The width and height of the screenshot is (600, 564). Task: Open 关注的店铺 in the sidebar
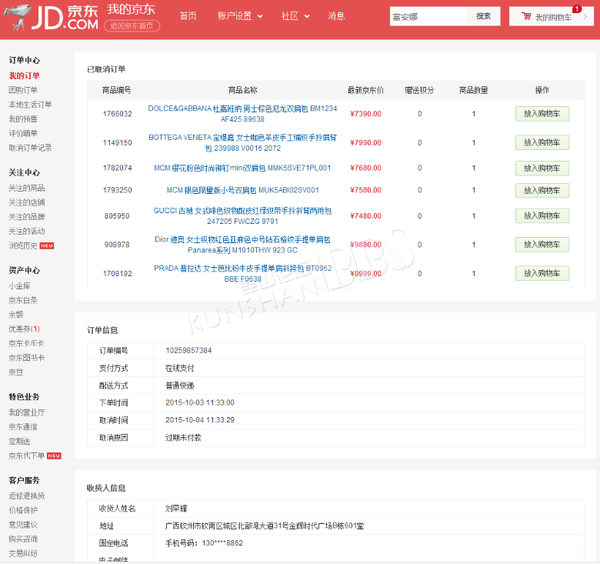pyautogui.click(x=27, y=202)
